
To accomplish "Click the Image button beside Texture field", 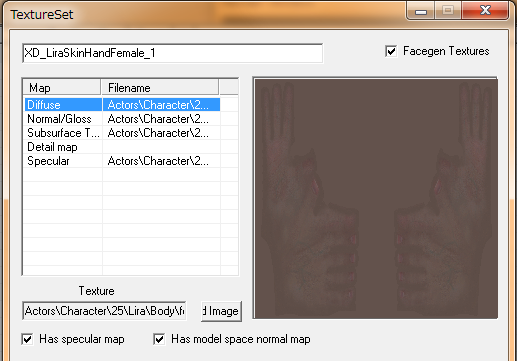I will [x=221, y=311].
